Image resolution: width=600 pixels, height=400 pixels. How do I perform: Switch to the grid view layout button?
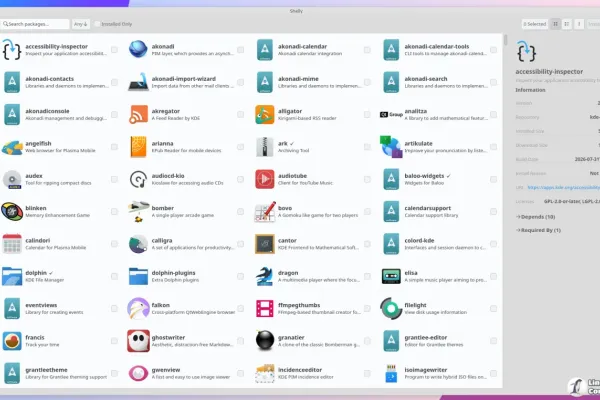[555, 24]
